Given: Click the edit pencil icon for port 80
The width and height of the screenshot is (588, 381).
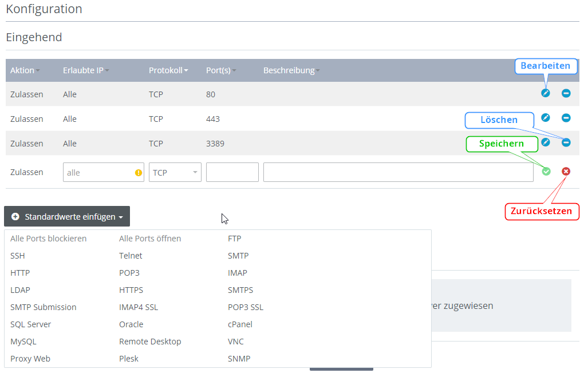Looking at the screenshot, I should pos(546,93).
